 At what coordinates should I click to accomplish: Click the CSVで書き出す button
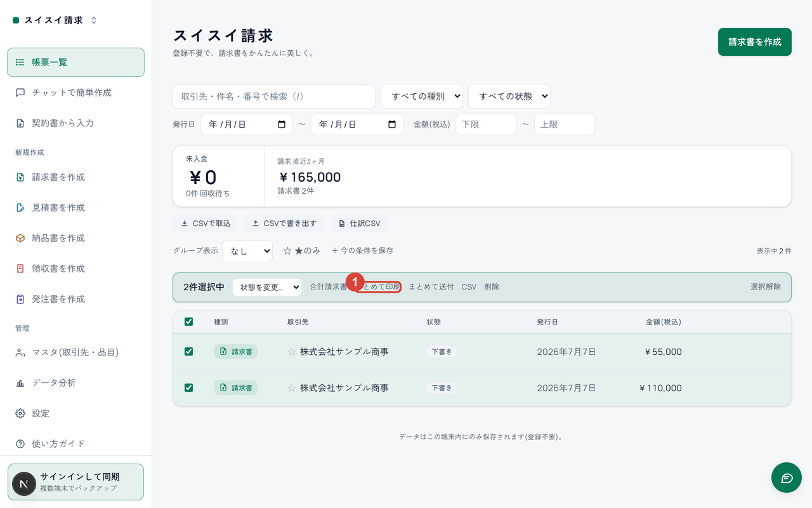(x=284, y=224)
